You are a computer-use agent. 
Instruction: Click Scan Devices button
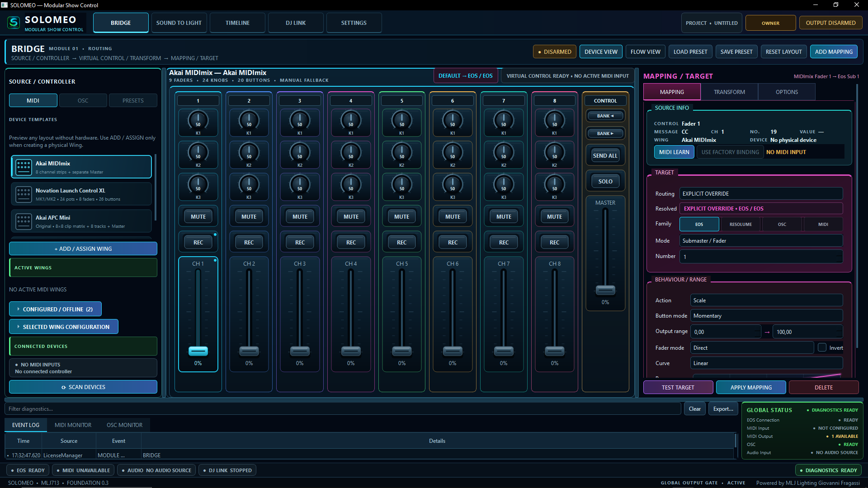[x=83, y=387]
